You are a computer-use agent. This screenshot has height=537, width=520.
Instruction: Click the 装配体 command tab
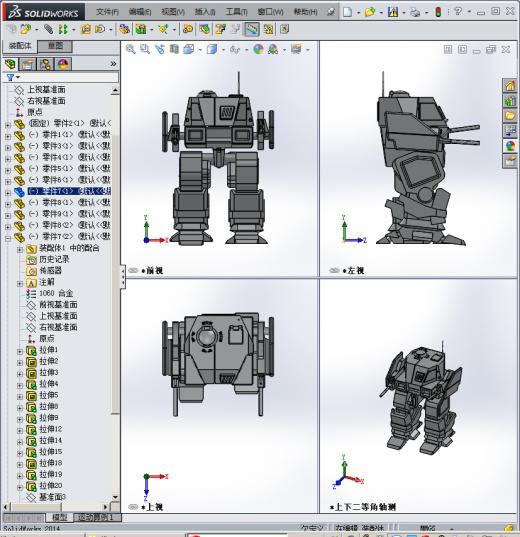click(20, 46)
